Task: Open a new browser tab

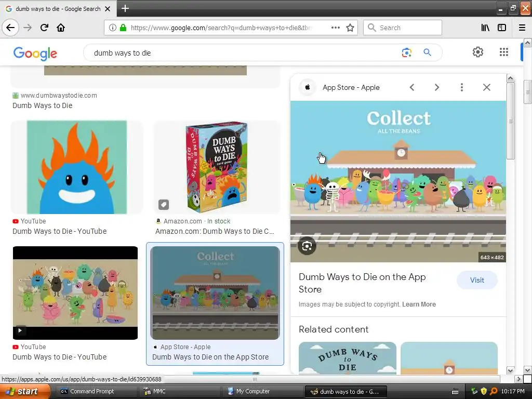Action: [125, 8]
